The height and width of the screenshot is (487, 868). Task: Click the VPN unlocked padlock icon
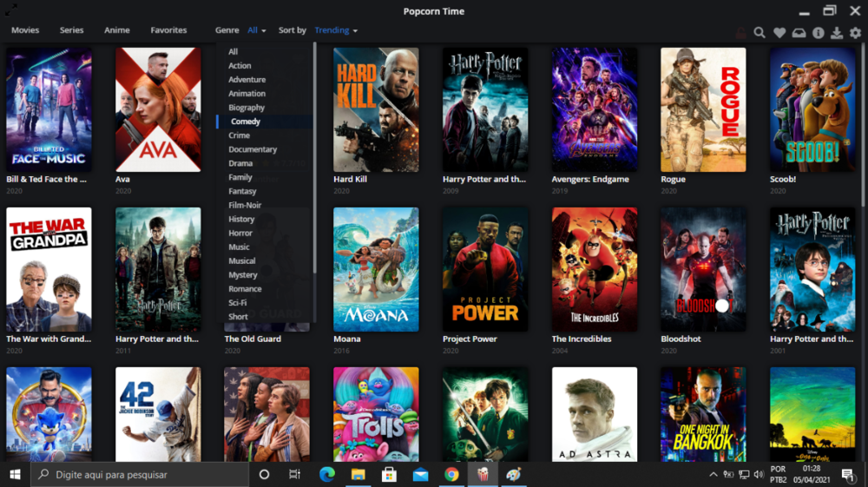[x=740, y=33]
